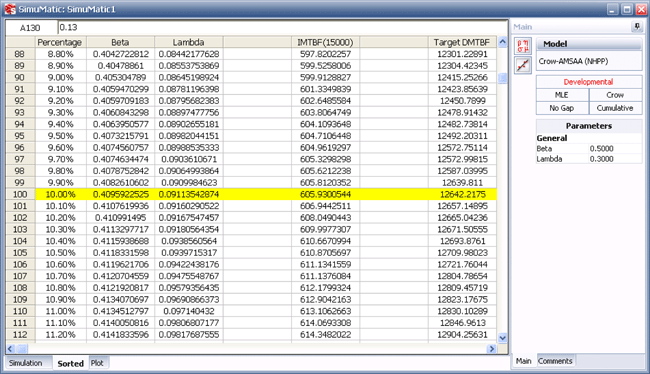Click the IMTBF cell 605.9300544
Image resolution: width=650 pixels, height=374 pixels.
(x=325, y=194)
